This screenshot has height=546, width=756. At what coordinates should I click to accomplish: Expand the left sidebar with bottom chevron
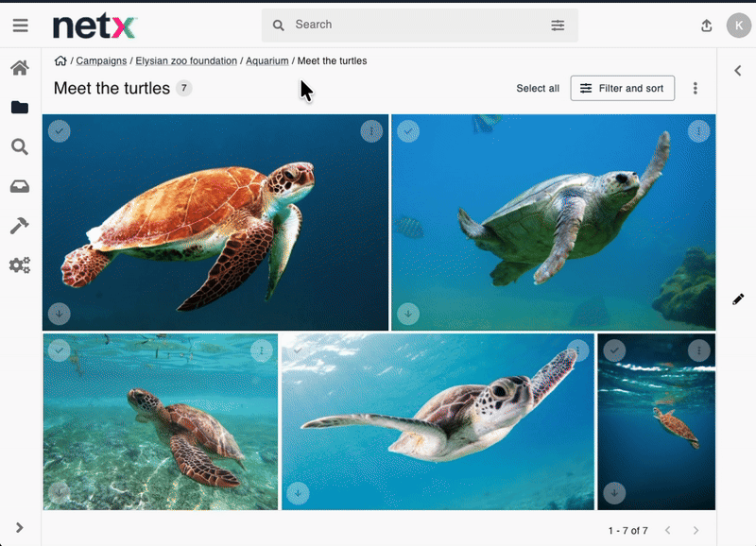pos(20,527)
